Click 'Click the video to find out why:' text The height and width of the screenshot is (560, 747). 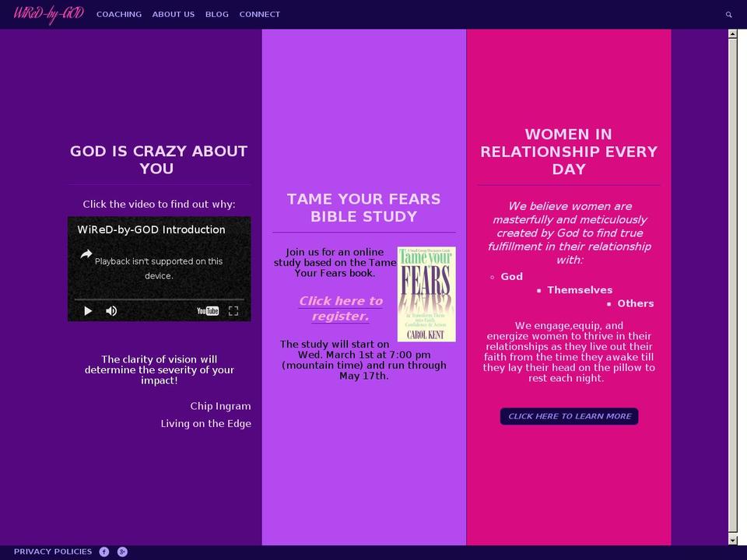pos(159,205)
